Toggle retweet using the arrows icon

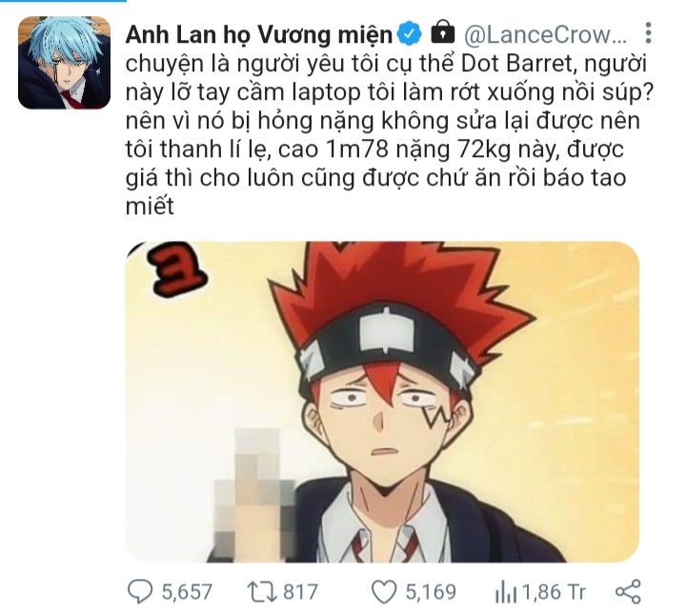(262, 591)
